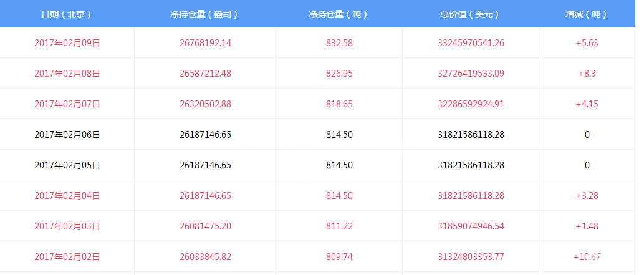Select the tonnage value 832.58
Viewport: 644px width, 275px height.
339,43
